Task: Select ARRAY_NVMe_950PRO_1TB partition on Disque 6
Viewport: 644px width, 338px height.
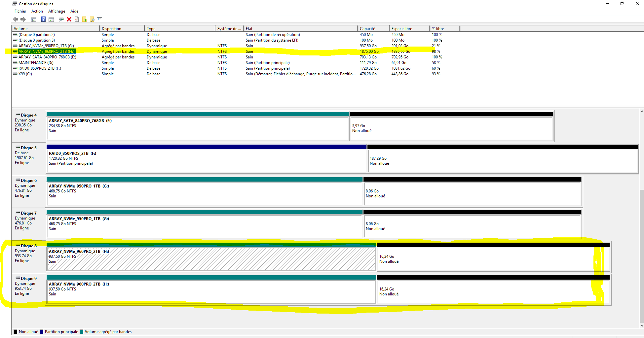Action: [205, 191]
